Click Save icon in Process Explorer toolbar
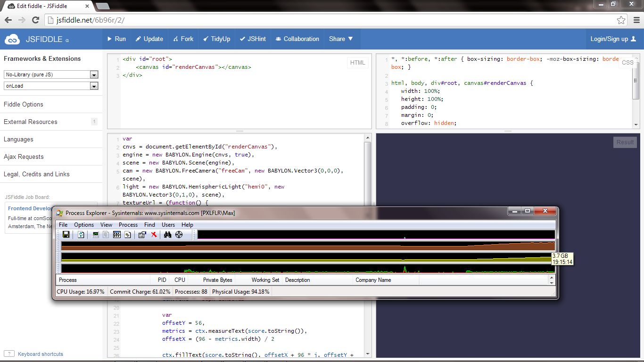644x362 pixels. pyautogui.click(x=66, y=234)
